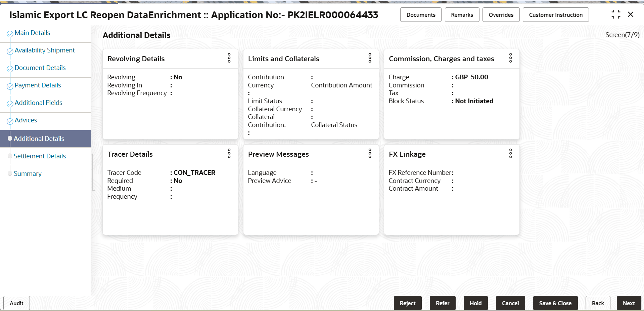The height and width of the screenshot is (311, 644).
Task: Click the Overrides button
Action: [501, 15]
